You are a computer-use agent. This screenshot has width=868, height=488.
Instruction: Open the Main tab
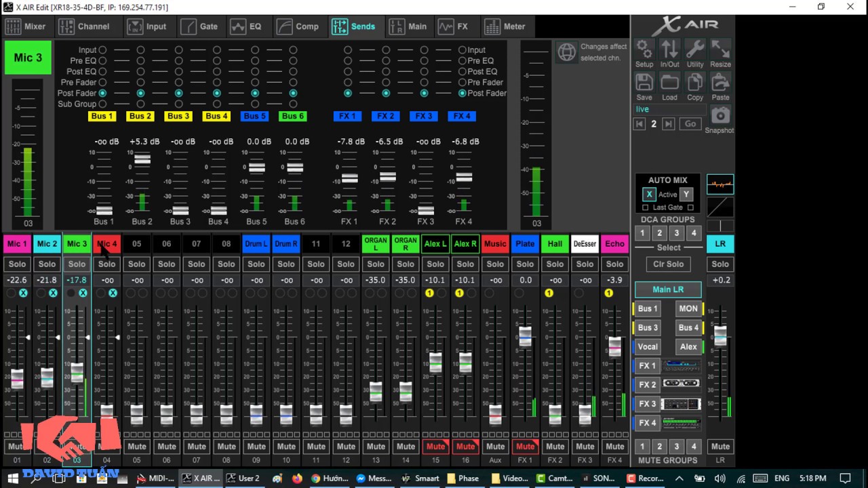pos(408,26)
